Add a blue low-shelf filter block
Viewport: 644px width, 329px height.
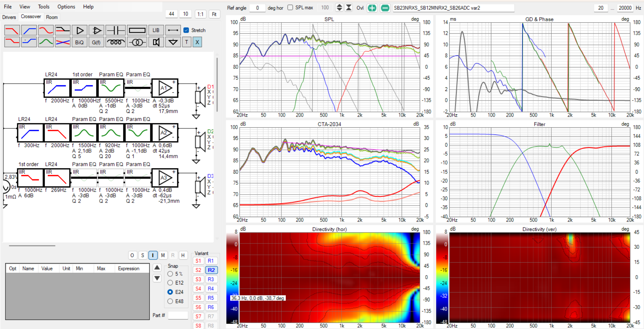[29, 42]
